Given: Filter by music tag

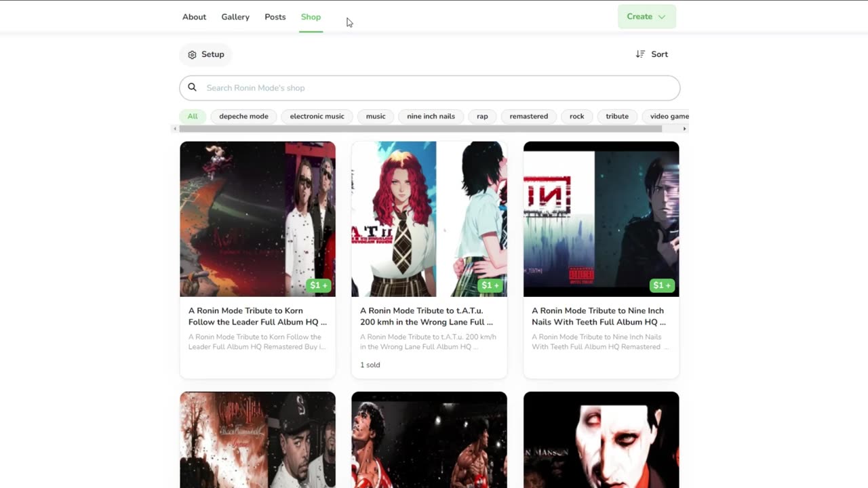Looking at the screenshot, I should [x=376, y=117].
